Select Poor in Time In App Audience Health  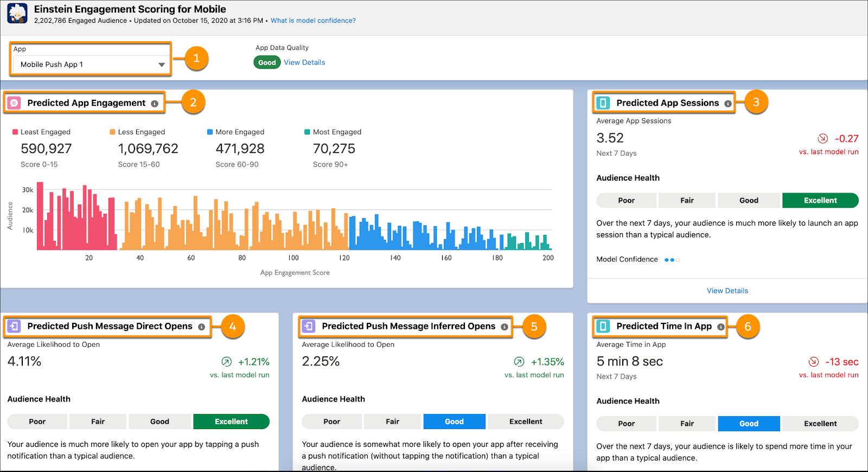click(x=626, y=424)
